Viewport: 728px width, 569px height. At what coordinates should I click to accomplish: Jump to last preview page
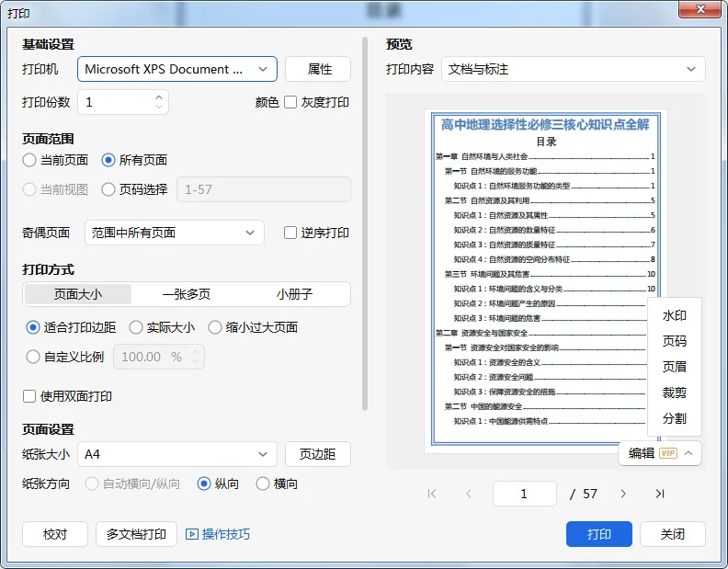[660, 494]
